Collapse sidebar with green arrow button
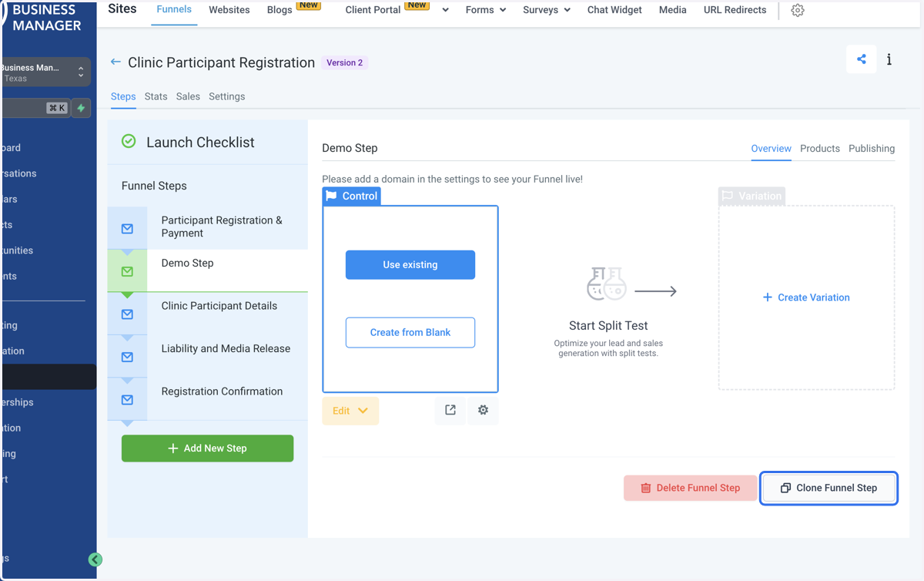Screen dimensions: 924x581 [95, 560]
